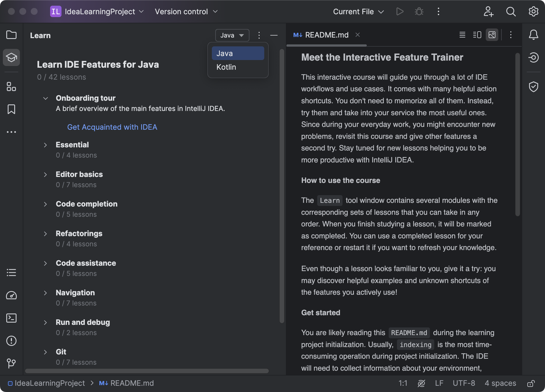Enable split editor and preview mode
This screenshot has width=545, height=392.
(477, 35)
